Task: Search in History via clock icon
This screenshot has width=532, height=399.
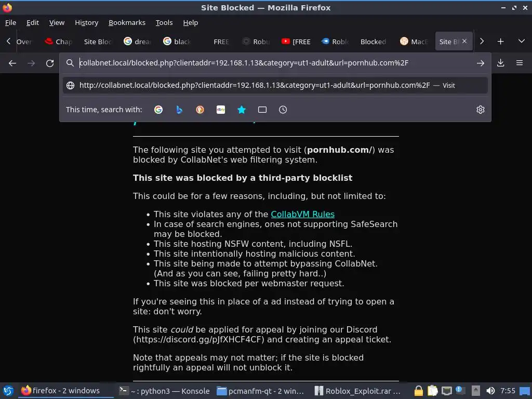Action: [x=283, y=110]
